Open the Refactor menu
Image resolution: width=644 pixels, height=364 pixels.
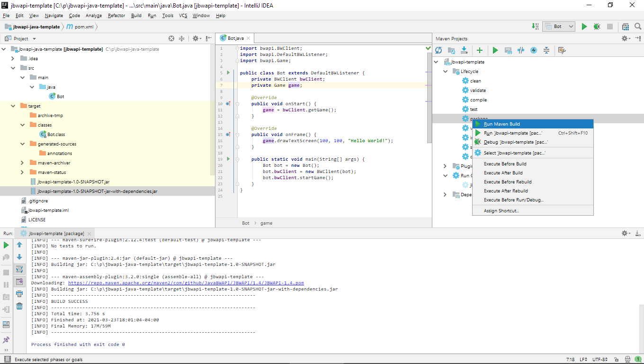point(116,16)
